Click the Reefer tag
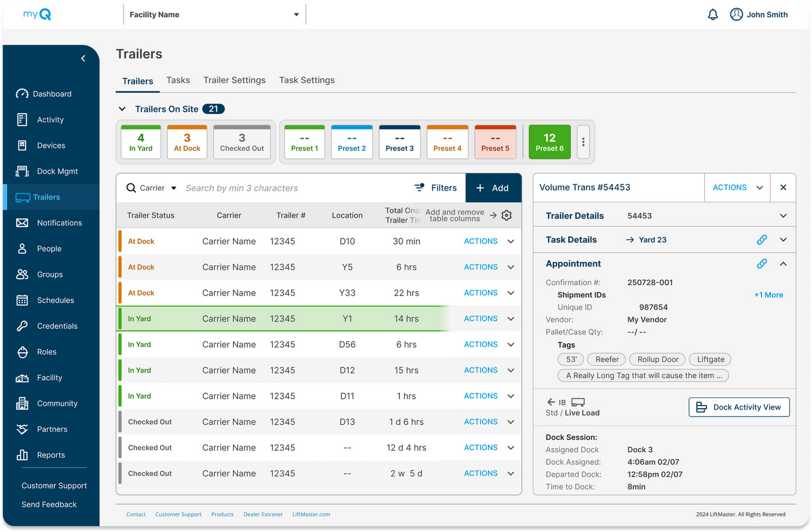Image resolution: width=812 pixels, height=532 pixels. coord(607,359)
